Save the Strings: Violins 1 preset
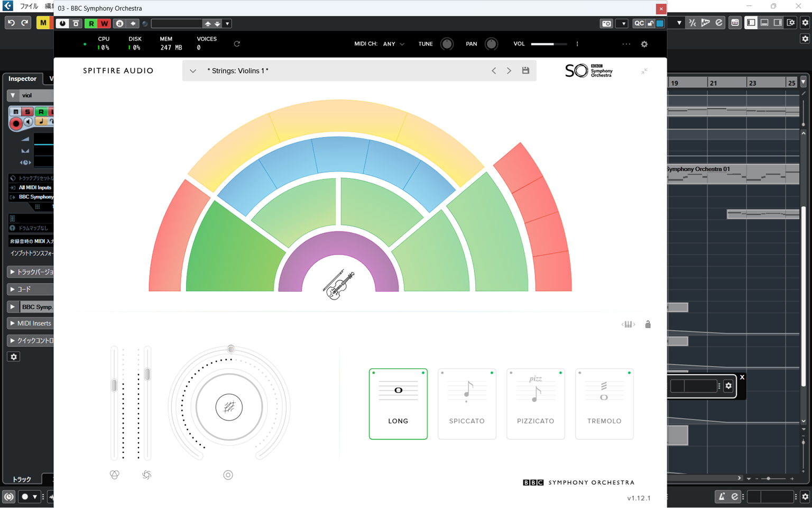Viewport: 812px width, 508px height. (525, 70)
